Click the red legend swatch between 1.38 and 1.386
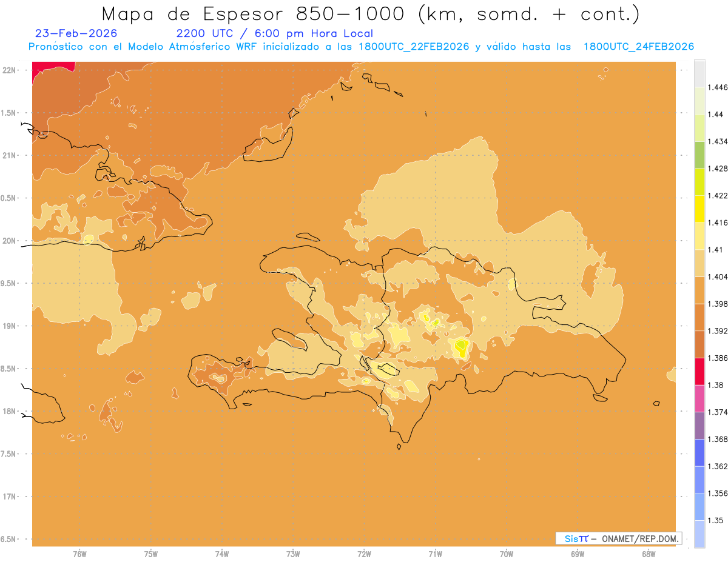The width and height of the screenshot is (728, 562). (x=699, y=372)
